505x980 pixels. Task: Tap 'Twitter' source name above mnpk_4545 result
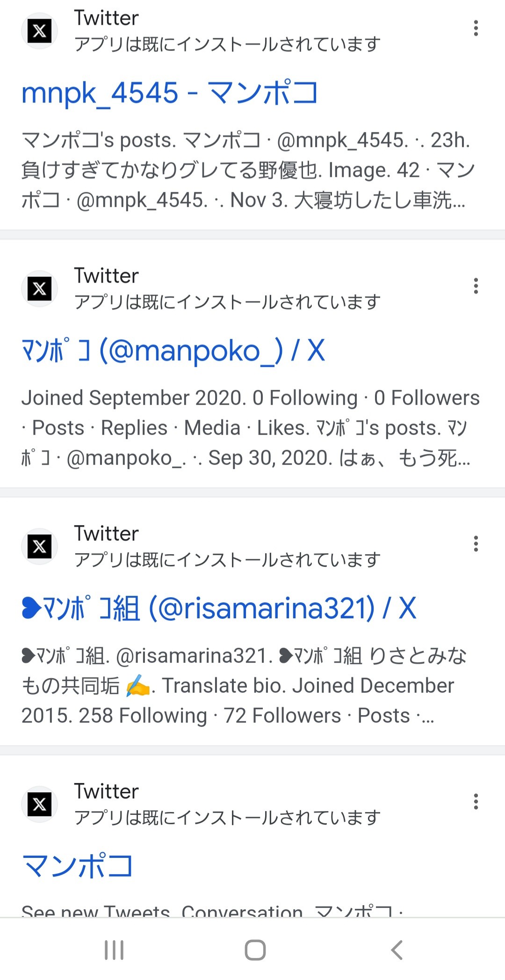(107, 18)
